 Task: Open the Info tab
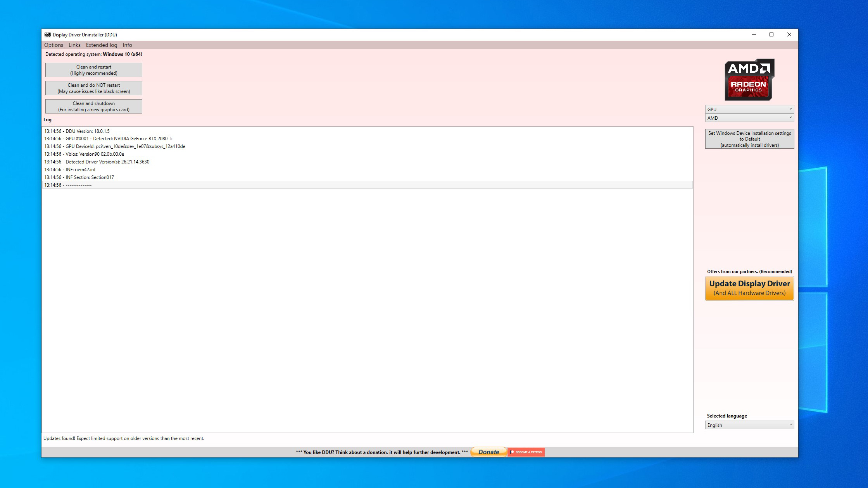(127, 45)
